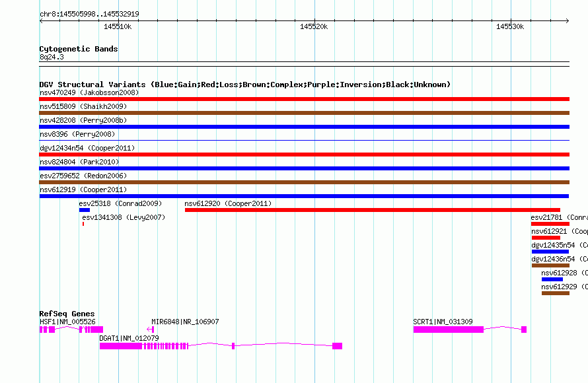Click the DGAT1 large first exon block
This screenshot has height=383, width=588.
[x=121, y=346]
